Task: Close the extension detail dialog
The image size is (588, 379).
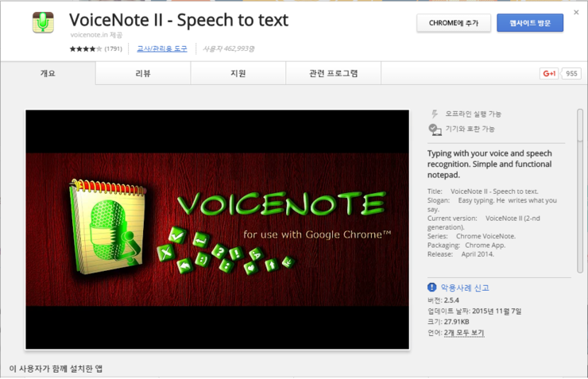Action: [576, 13]
